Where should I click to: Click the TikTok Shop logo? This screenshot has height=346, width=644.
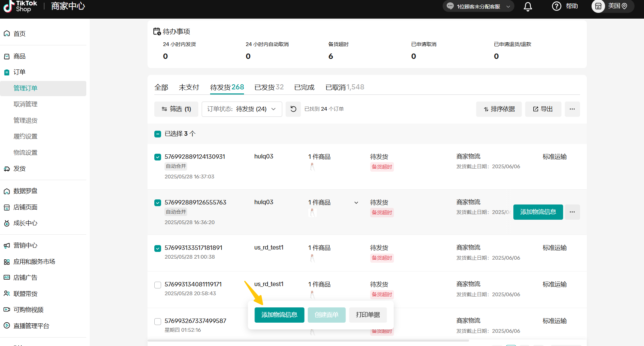click(20, 6)
